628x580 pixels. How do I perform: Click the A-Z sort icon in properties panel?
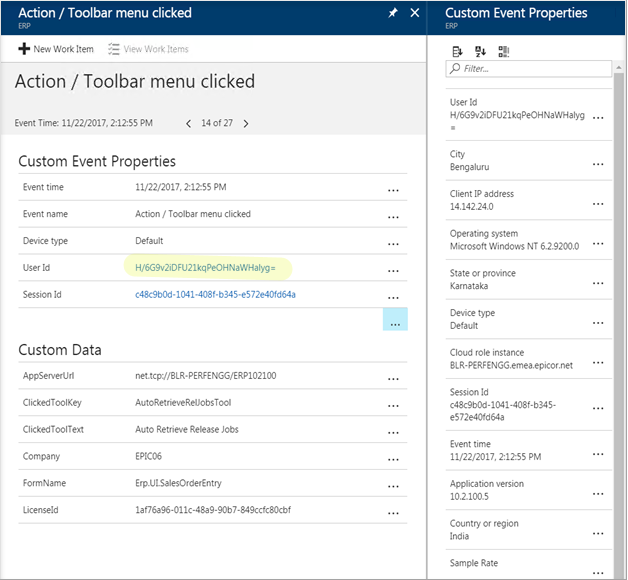[x=480, y=51]
